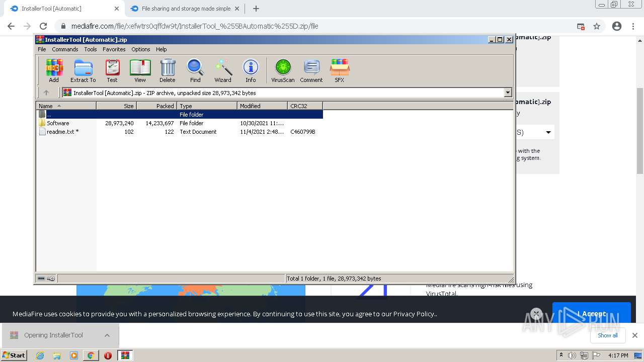Click I Accept cookie button
This screenshot has width=644, height=362.
pos(591,314)
